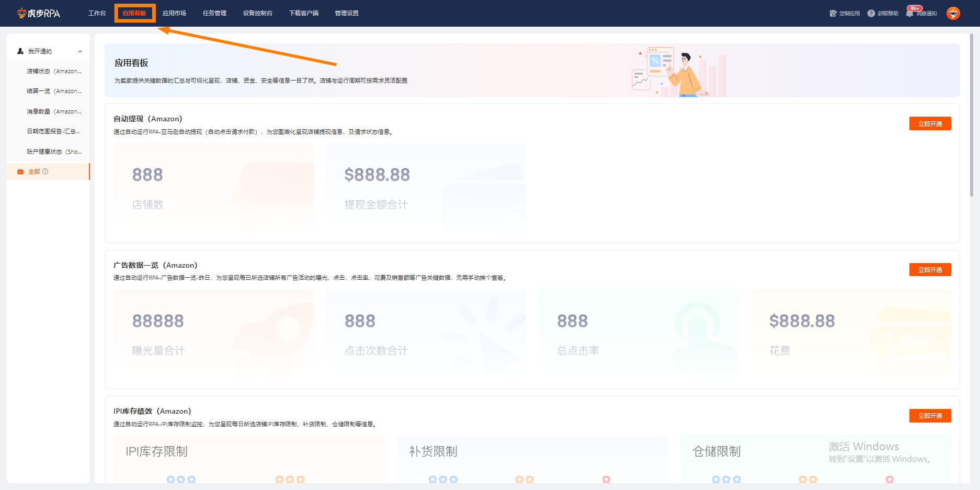Open 结算一览 (Amazon sidebar item
This screenshot has width=980, height=490.
(x=54, y=91)
